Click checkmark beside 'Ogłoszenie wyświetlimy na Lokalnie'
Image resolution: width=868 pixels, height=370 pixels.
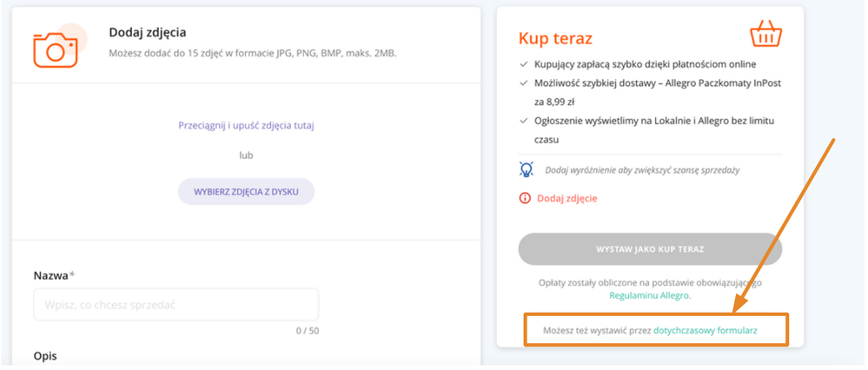(x=523, y=121)
